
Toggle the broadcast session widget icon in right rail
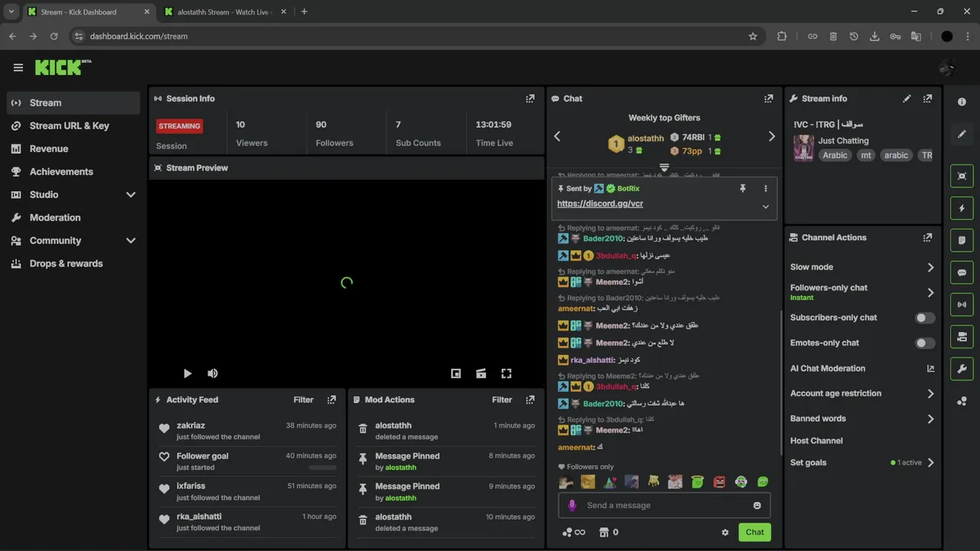[962, 305]
